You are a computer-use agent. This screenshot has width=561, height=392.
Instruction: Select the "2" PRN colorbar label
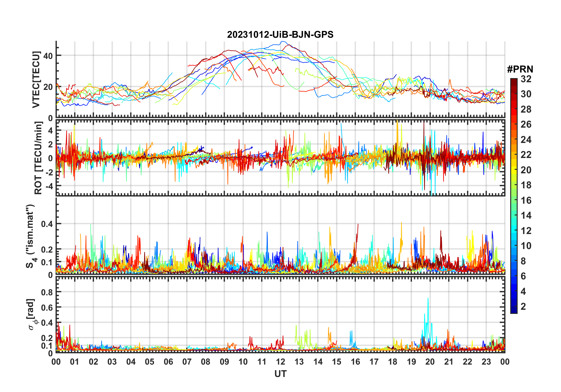click(x=523, y=306)
